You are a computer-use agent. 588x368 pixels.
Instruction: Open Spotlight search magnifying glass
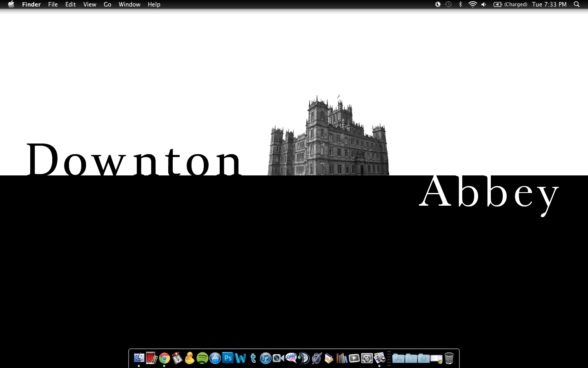point(577,4)
